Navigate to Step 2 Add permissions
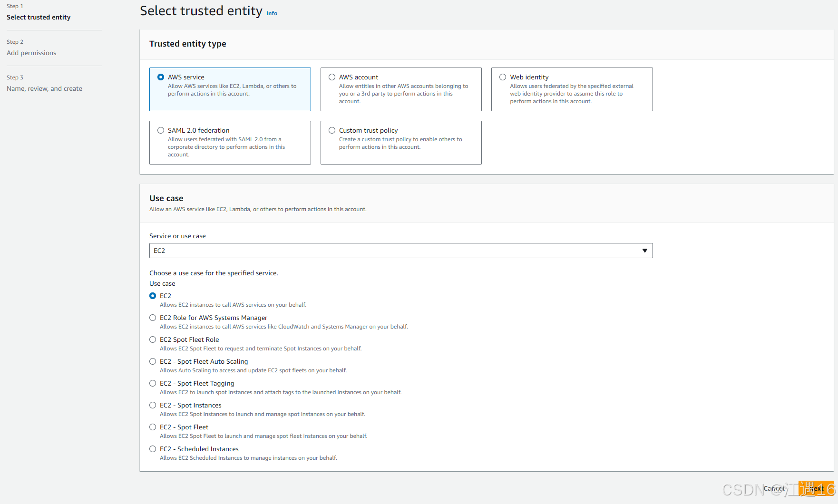 (31, 53)
